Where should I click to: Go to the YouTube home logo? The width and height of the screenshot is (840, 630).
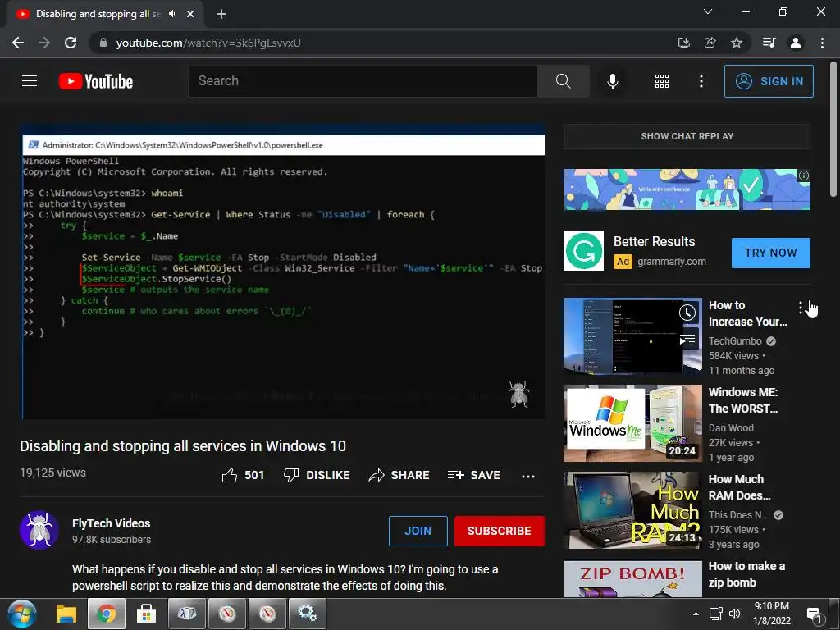click(96, 81)
